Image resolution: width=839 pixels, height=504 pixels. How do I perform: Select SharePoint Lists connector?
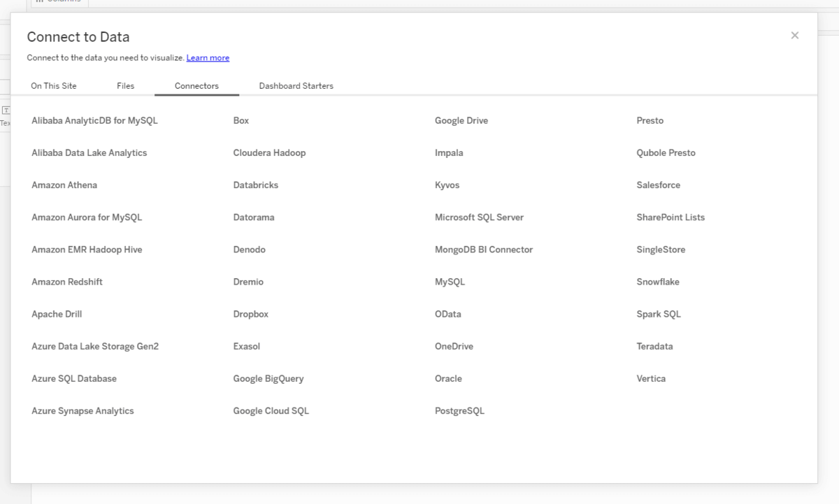pyautogui.click(x=671, y=217)
